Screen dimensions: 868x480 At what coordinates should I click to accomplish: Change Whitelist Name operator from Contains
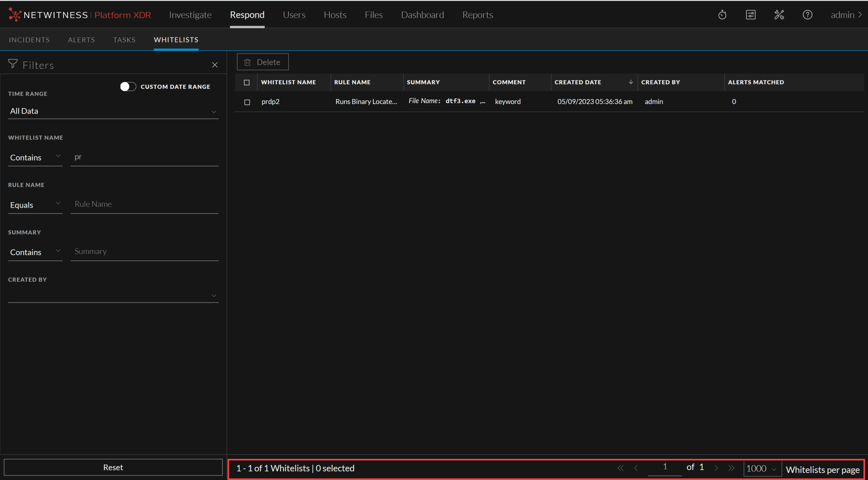click(35, 157)
